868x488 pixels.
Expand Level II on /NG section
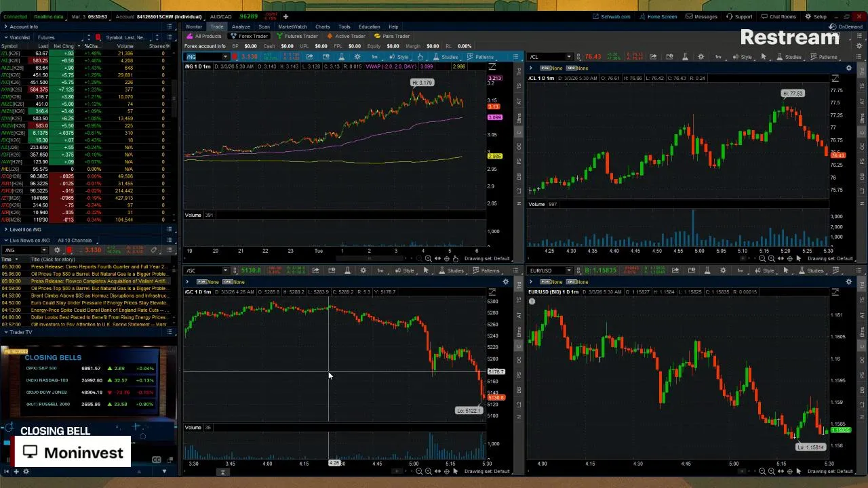[x=5, y=229]
